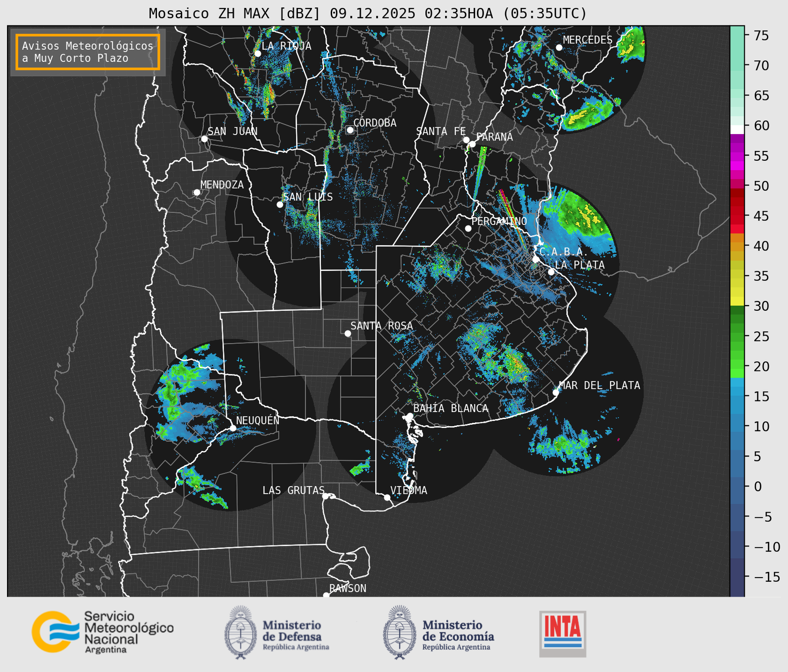Click the Santa Rosa city marker dot
788x672 pixels.
(x=348, y=333)
